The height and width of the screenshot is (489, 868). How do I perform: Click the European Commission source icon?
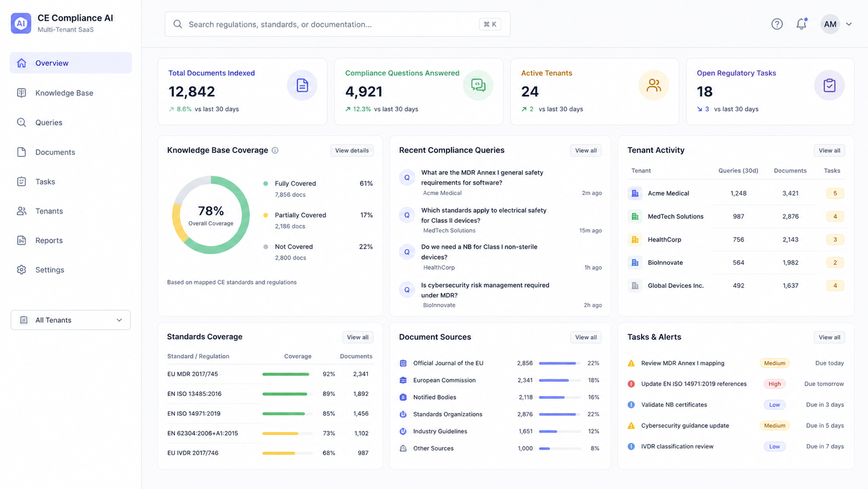coord(403,380)
